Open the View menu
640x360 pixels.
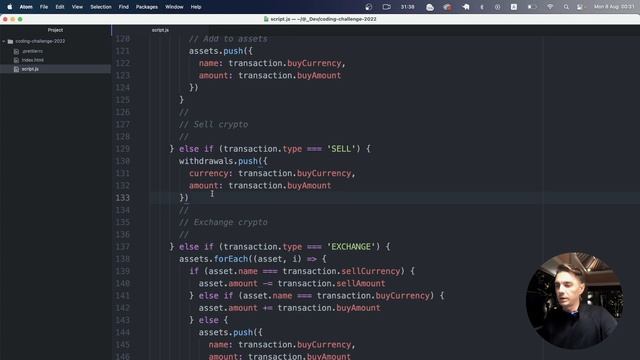click(77, 7)
